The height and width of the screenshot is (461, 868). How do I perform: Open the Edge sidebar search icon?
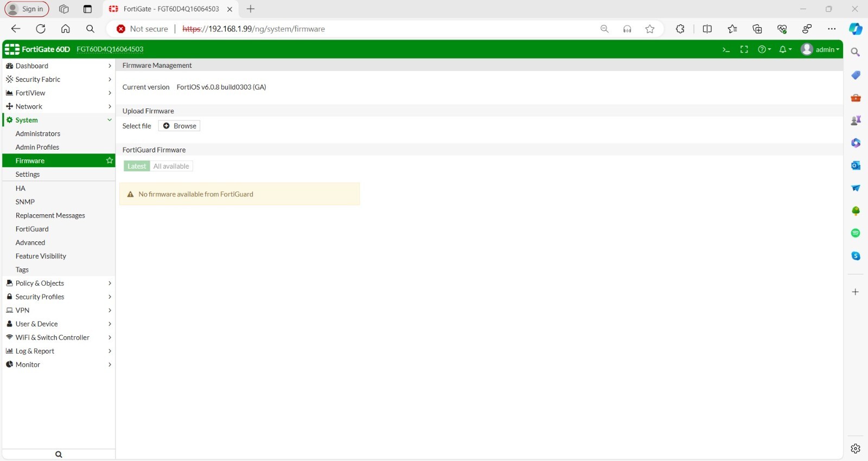(x=856, y=52)
